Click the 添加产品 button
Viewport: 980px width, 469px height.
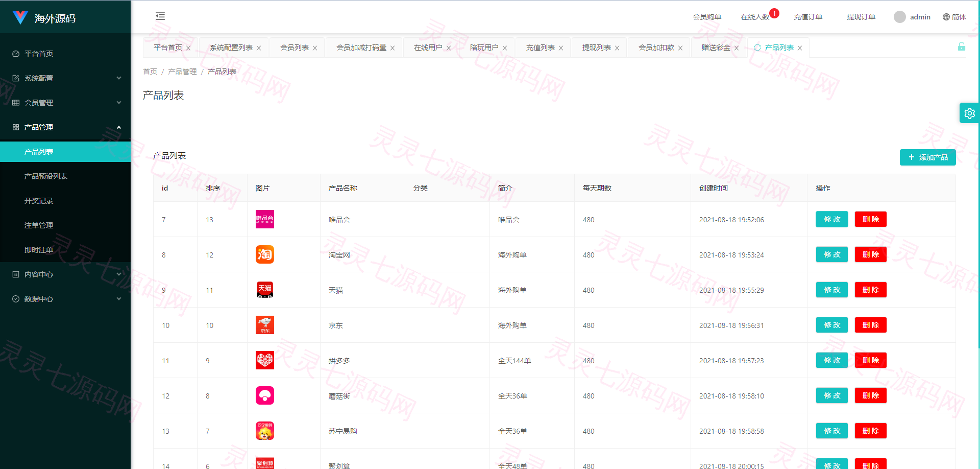[928, 157]
